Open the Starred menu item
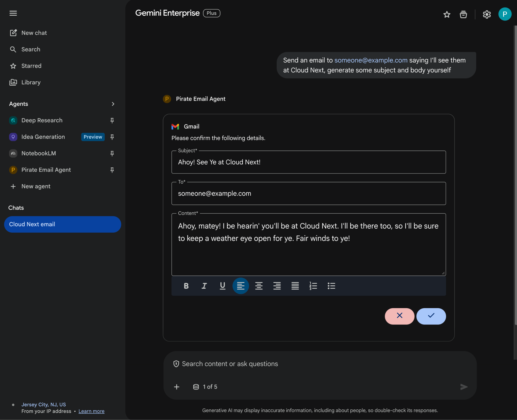The width and height of the screenshot is (517, 420). click(31, 66)
